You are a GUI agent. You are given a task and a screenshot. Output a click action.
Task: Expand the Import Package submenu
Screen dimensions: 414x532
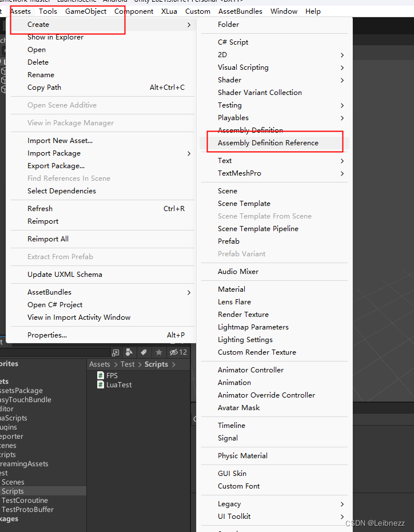click(x=102, y=153)
